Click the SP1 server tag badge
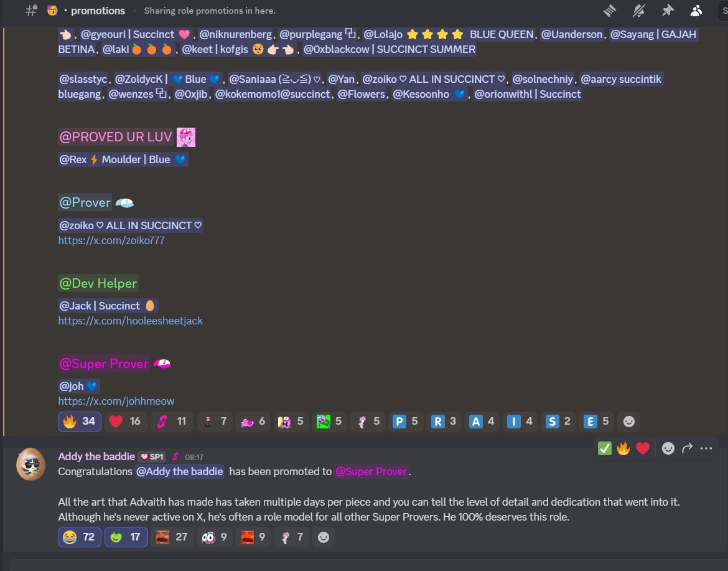728x571 pixels. click(152, 457)
